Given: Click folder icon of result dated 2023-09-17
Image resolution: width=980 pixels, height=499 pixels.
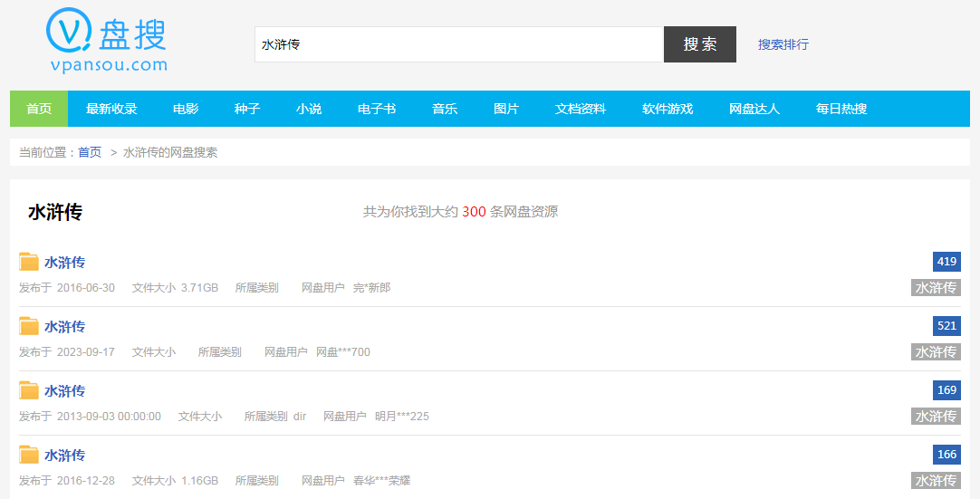Looking at the screenshot, I should click(29, 327).
